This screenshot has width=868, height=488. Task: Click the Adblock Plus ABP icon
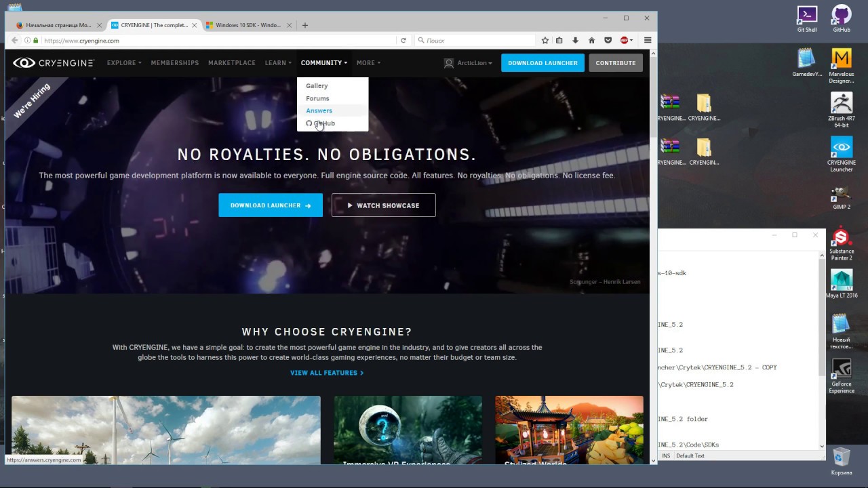click(624, 41)
